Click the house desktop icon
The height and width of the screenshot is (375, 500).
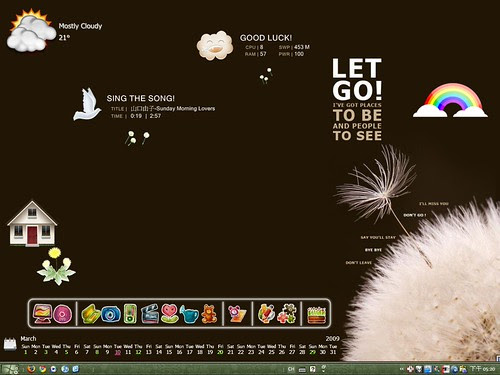click(x=32, y=223)
